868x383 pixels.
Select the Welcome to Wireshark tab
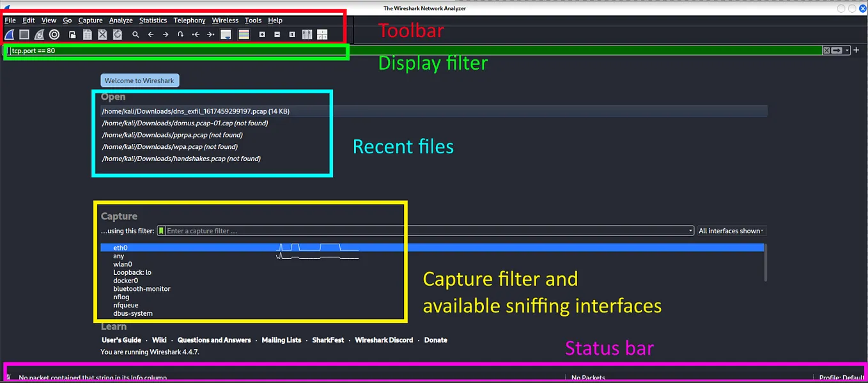pyautogui.click(x=139, y=80)
